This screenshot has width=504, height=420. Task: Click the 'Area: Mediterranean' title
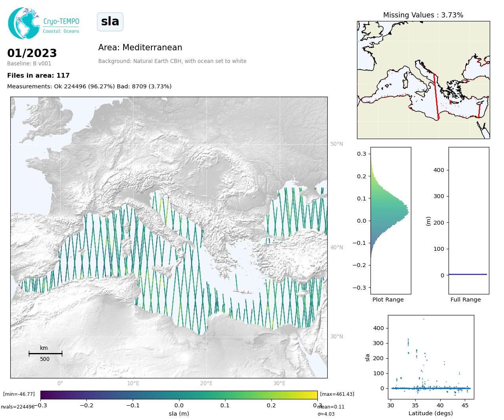[140, 48]
